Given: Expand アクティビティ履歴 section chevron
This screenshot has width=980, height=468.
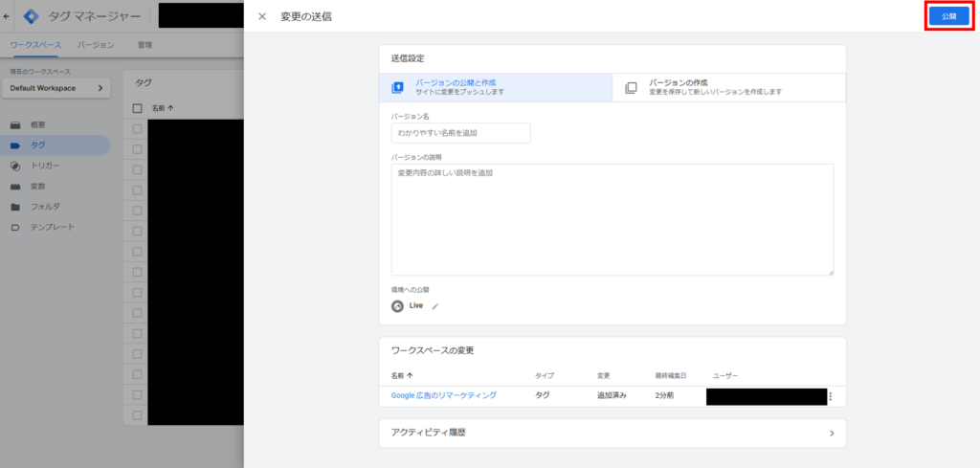Looking at the screenshot, I should (832, 433).
